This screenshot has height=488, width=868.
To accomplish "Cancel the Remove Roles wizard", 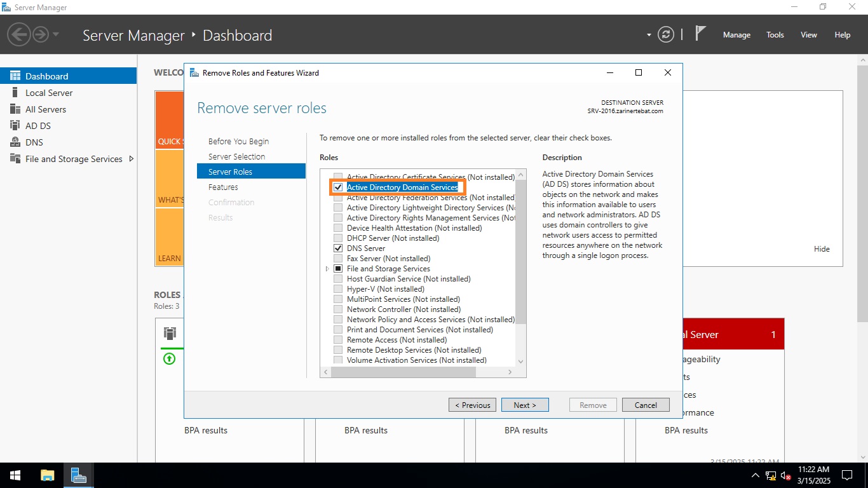I will [x=646, y=405].
